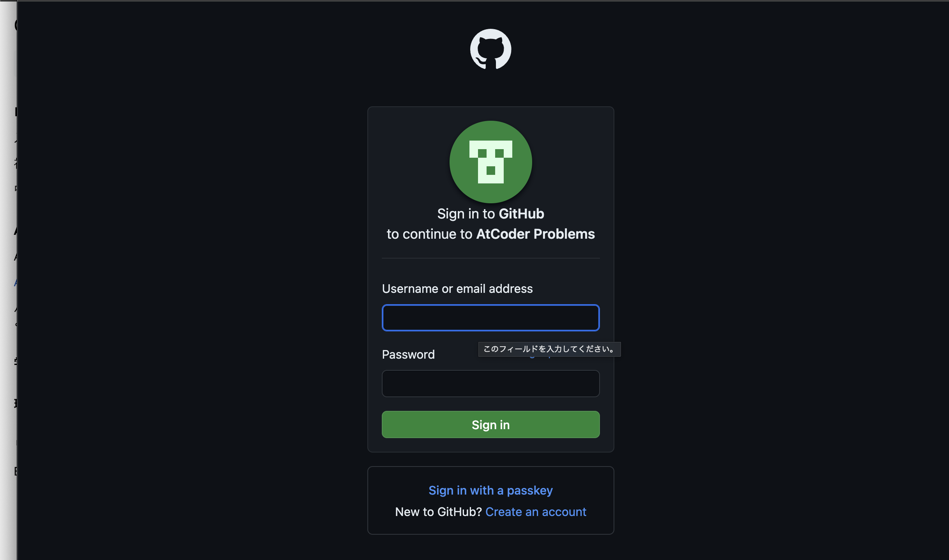Click the New to GitHub? text
The height and width of the screenshot is (560, 949).
(438, 512)
